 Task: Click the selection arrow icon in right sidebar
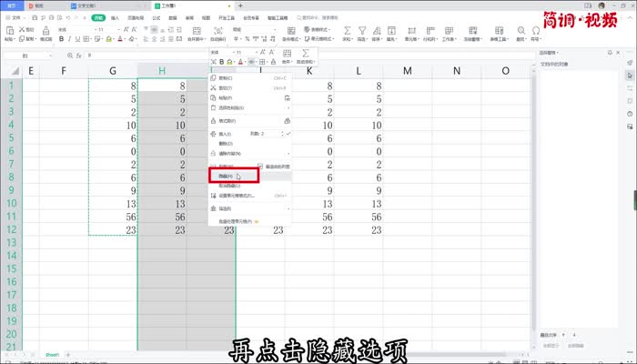(x=630, y=76)
